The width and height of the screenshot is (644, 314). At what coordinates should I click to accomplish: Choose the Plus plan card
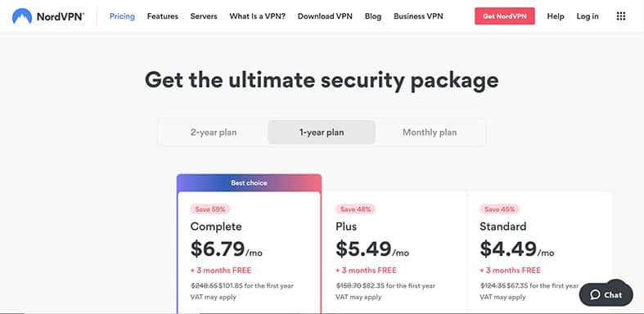pyautogui.click(x=394, y=253)
